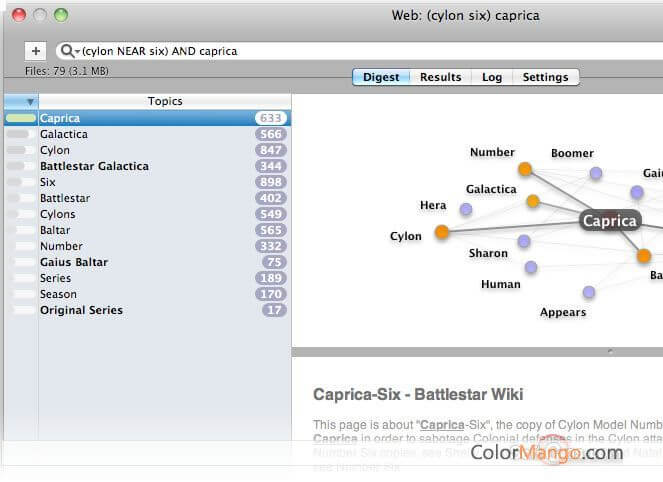Click the Topics column header
The height and width of the screenshot is (482, 663).
coord(165,101)
